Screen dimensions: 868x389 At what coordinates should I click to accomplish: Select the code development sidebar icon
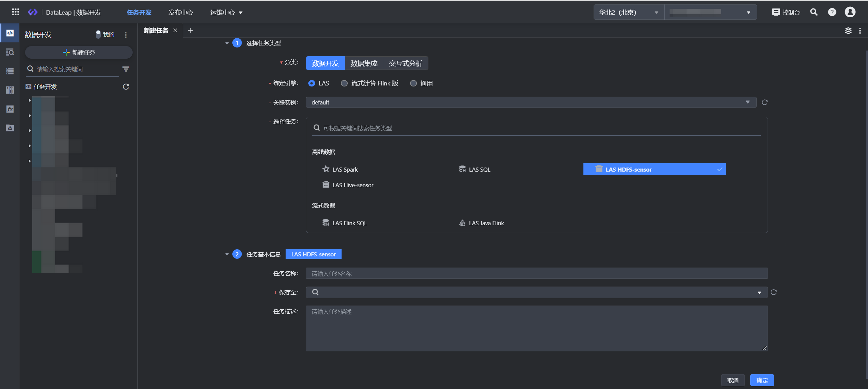[10, 33]
